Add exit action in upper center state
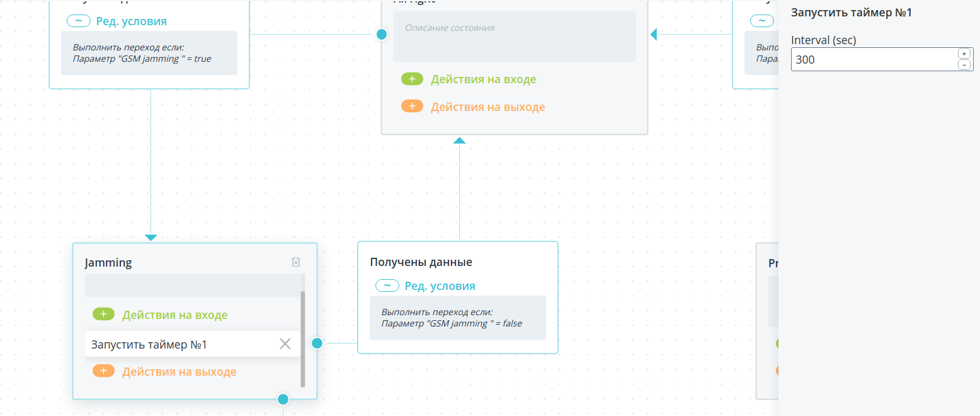Viewport: 980px width, 416px height. click(x=412, y=106)
